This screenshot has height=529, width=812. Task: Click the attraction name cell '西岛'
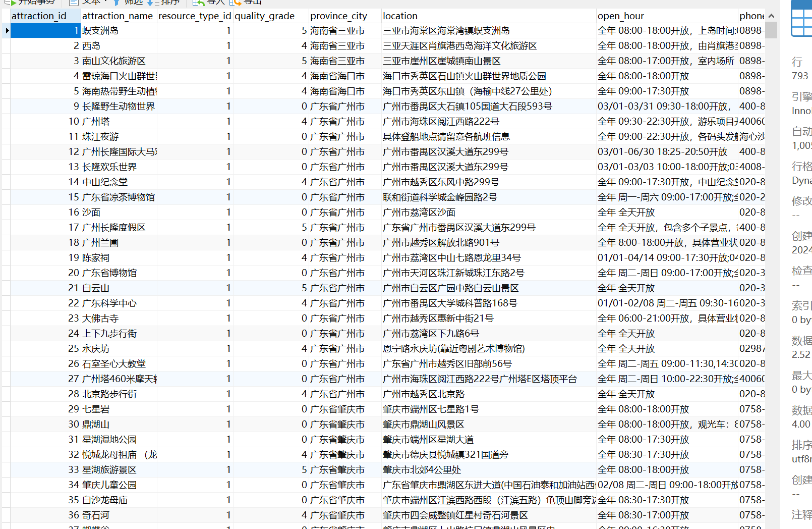coord(119,46)
